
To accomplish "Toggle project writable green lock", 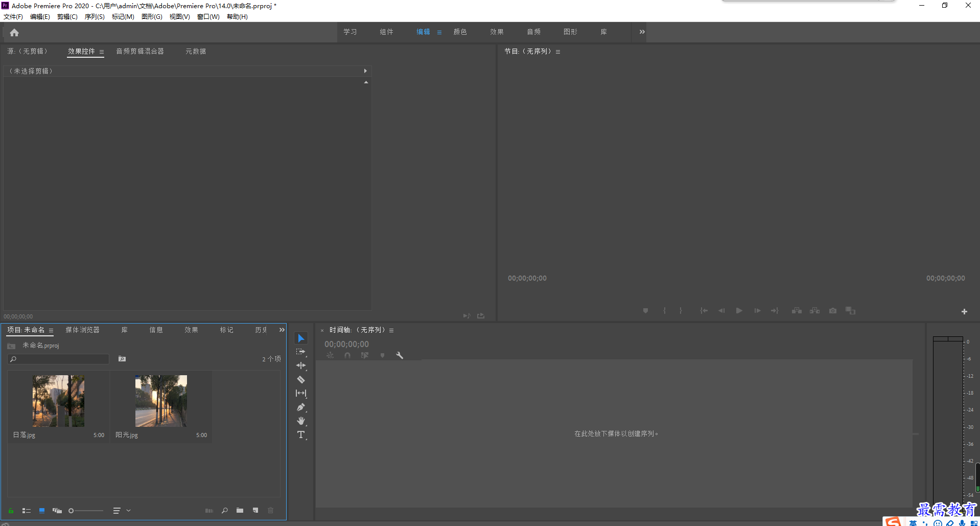I will pos(11,510).
